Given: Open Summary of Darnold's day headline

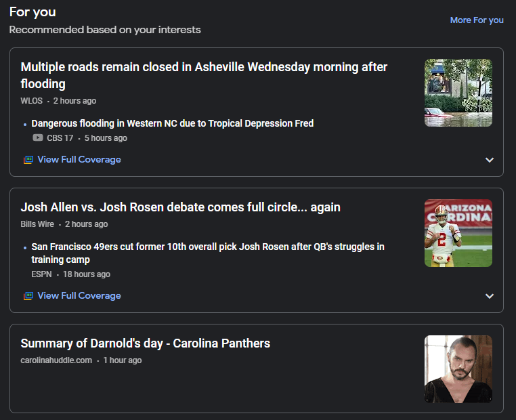Looking at the screenshot, I should point(145,343).
